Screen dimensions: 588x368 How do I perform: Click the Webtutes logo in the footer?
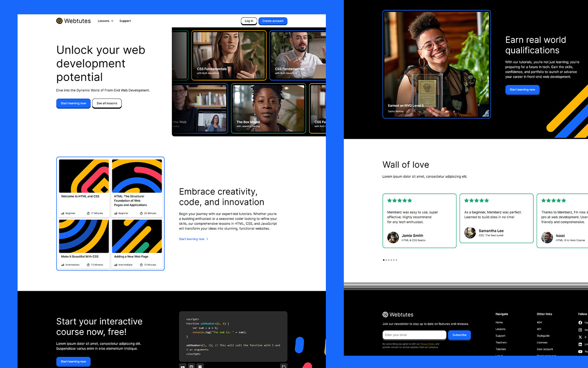398,314
